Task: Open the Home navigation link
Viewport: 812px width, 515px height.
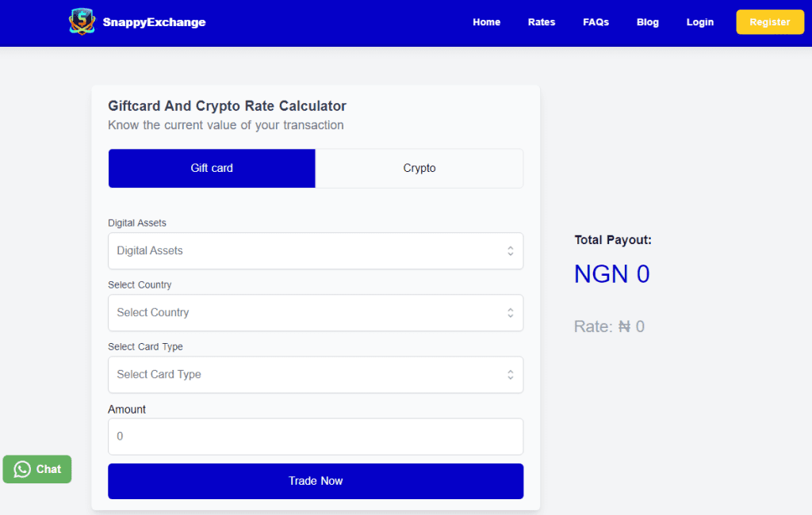Action: pos(486,22)
